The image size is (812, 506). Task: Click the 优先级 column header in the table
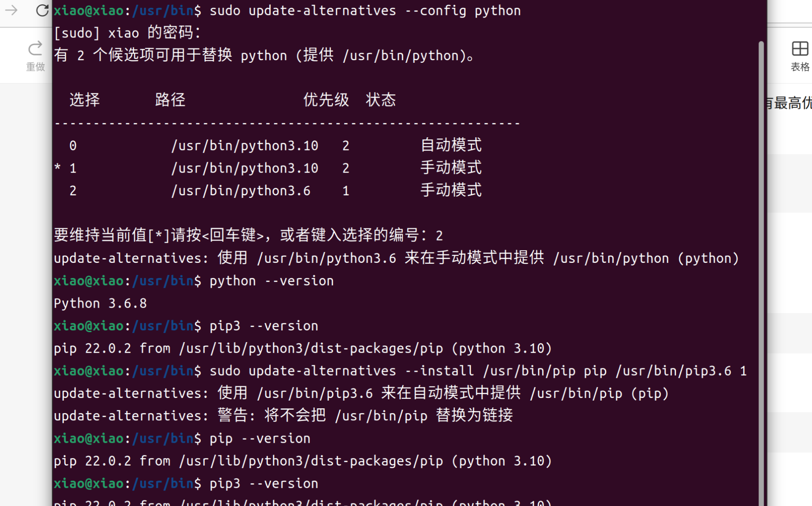326,100
